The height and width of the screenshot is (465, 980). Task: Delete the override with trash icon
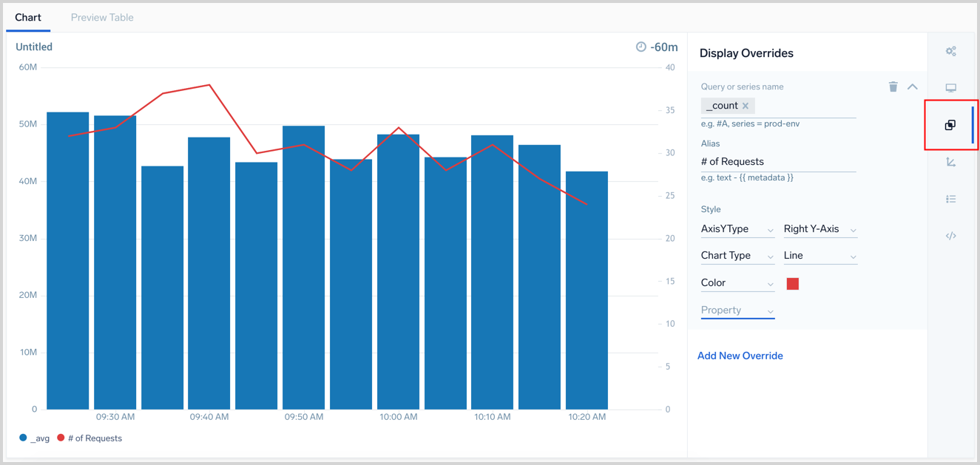[893, 86]
